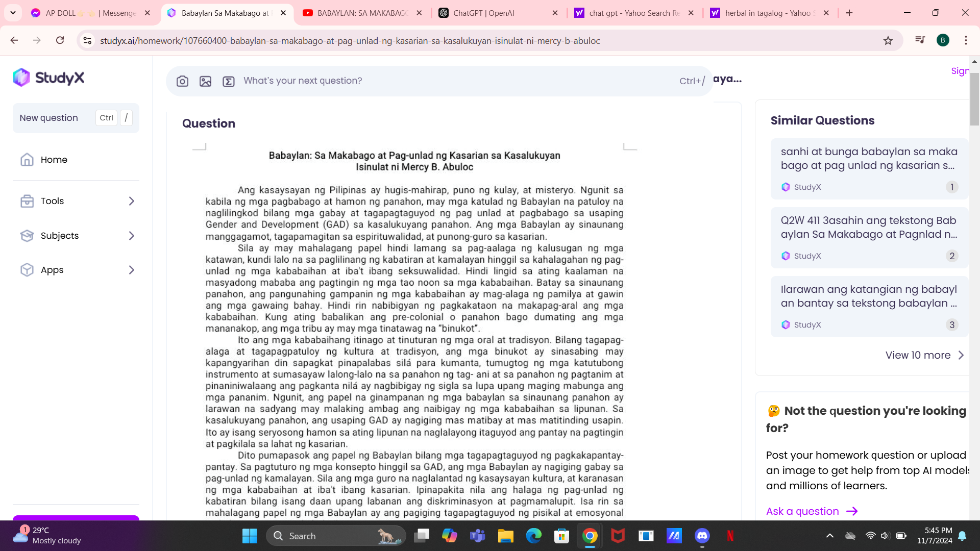The image size is (980, 551).
Task: Switch to herbal in tagalog Yahoo tab
Action: [770, 13]
